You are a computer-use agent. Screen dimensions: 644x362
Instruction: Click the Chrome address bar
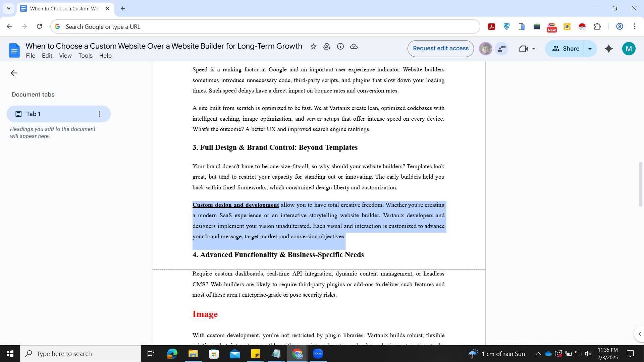(x=265, y=26)
